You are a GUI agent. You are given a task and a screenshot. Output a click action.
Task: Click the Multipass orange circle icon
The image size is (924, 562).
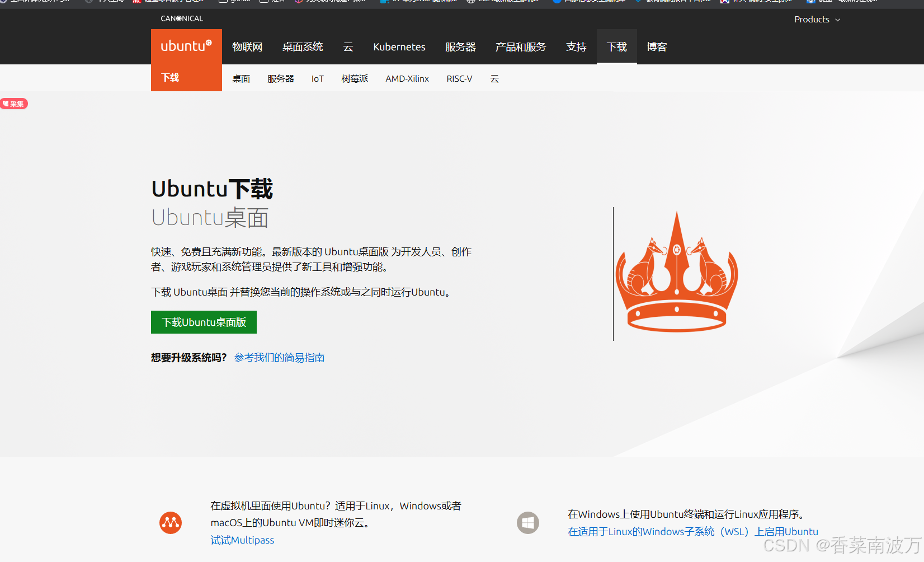coord(171,523)
